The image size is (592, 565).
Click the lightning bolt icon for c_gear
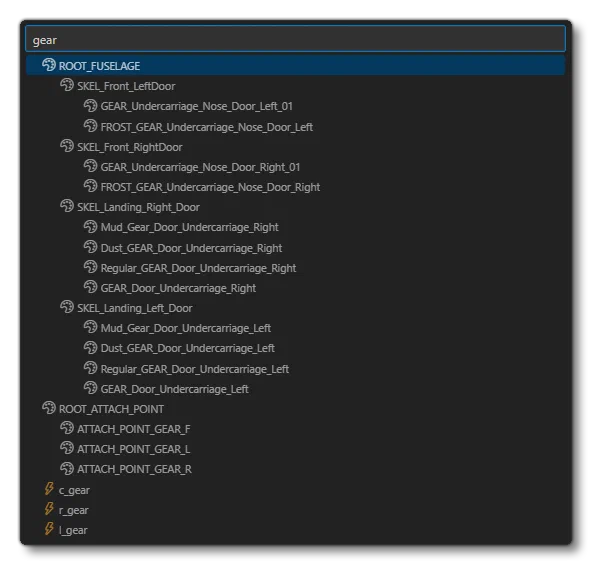tap(49, 489)
